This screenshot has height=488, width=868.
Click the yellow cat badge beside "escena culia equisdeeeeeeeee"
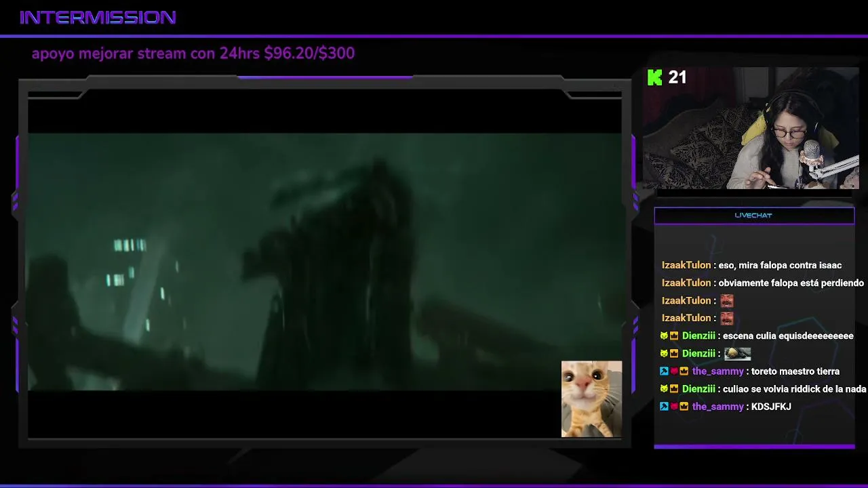(664, 336)
